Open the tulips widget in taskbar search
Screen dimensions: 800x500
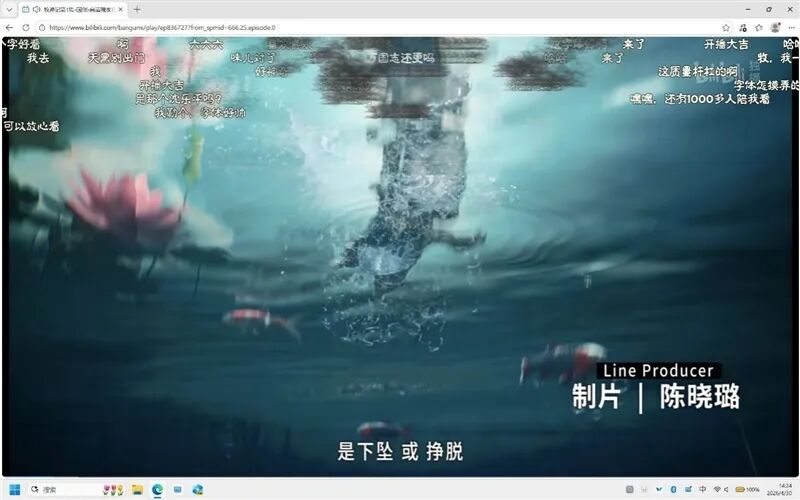click(113, 490)
